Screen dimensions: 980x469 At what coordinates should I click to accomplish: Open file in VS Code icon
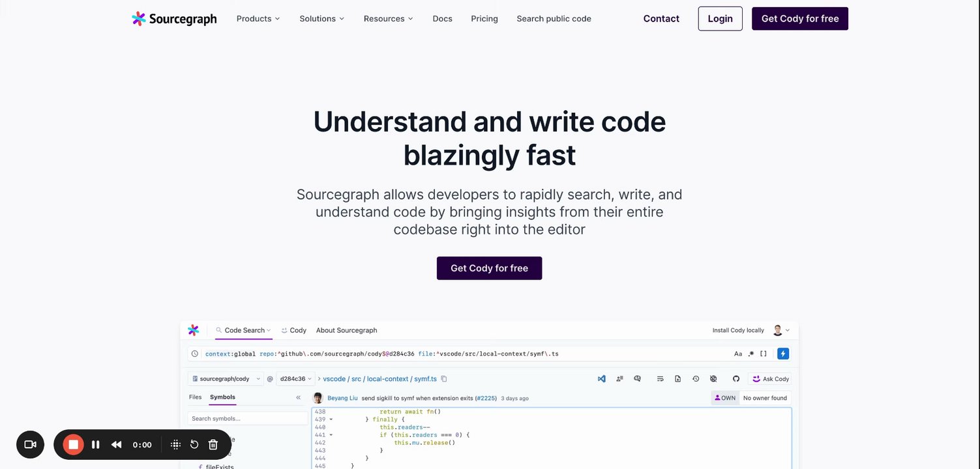(x=602, y=378)
